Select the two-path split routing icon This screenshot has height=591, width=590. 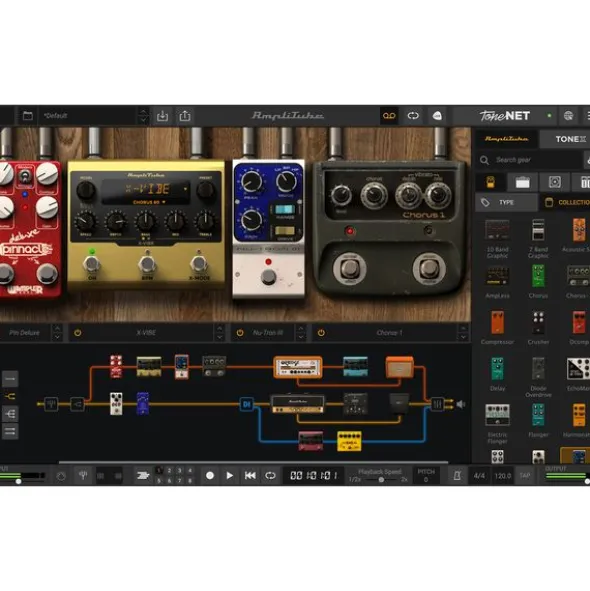[10, 396]
